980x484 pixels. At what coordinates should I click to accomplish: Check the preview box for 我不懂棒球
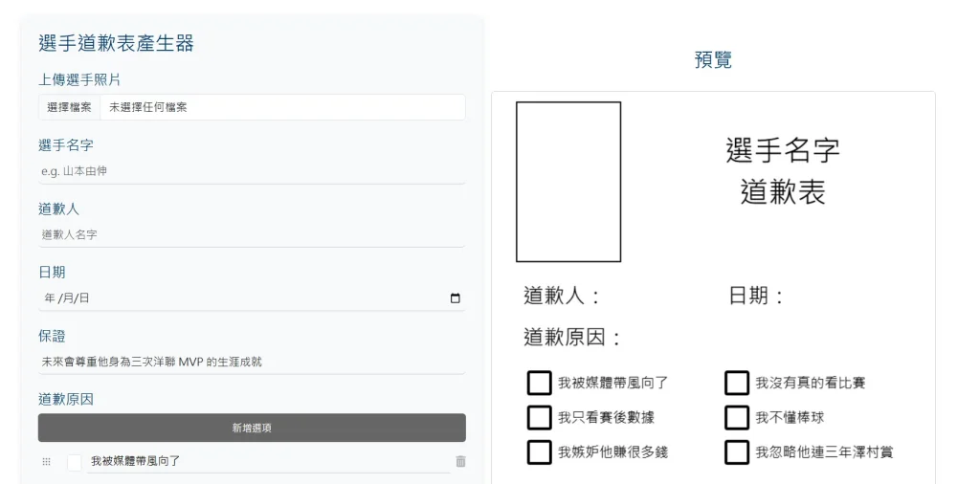(x=736, y=417)
